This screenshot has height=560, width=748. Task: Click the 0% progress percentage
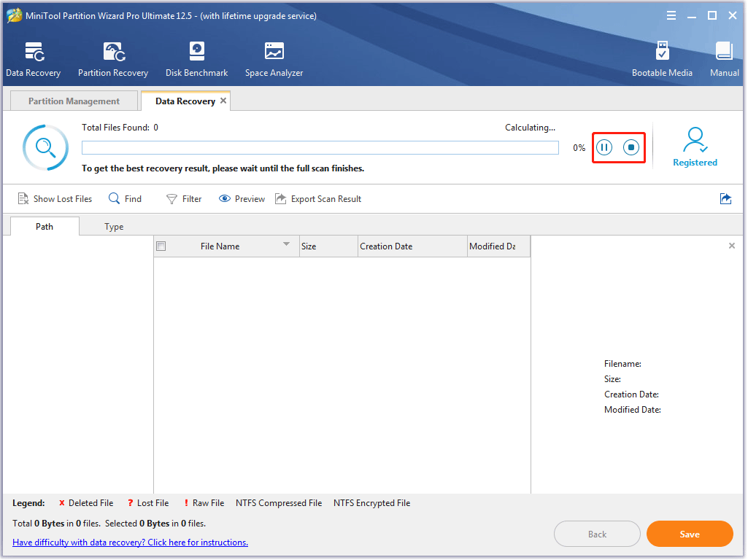tap(579, 148)
